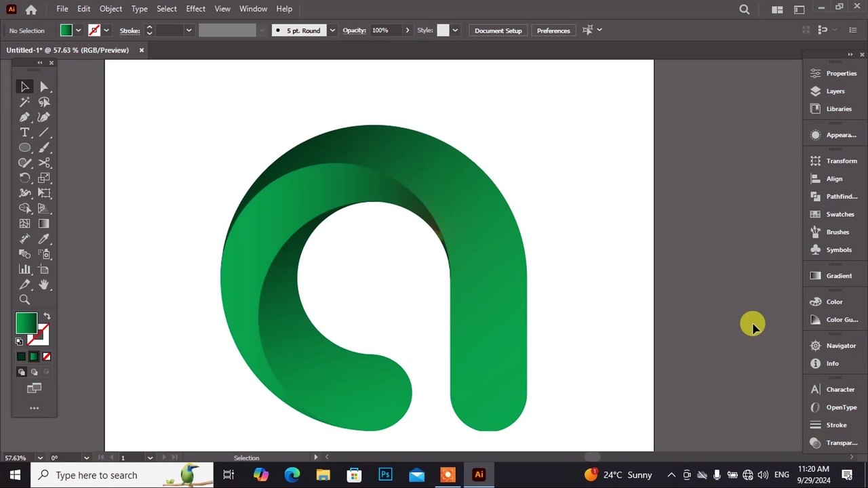Viewport: 868px width, 488px height.
Task: Swap fill and stroke colors
Action: (47, 317)
